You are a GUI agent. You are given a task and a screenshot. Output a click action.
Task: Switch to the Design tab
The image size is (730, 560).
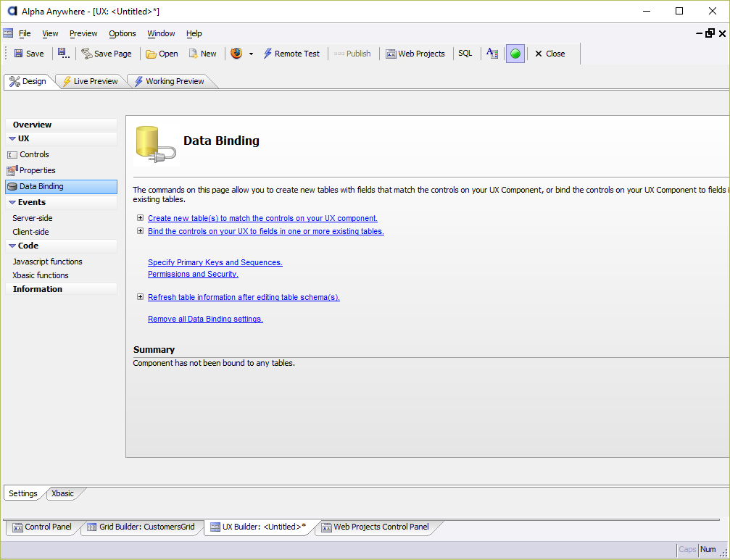(x=28, y=81)
